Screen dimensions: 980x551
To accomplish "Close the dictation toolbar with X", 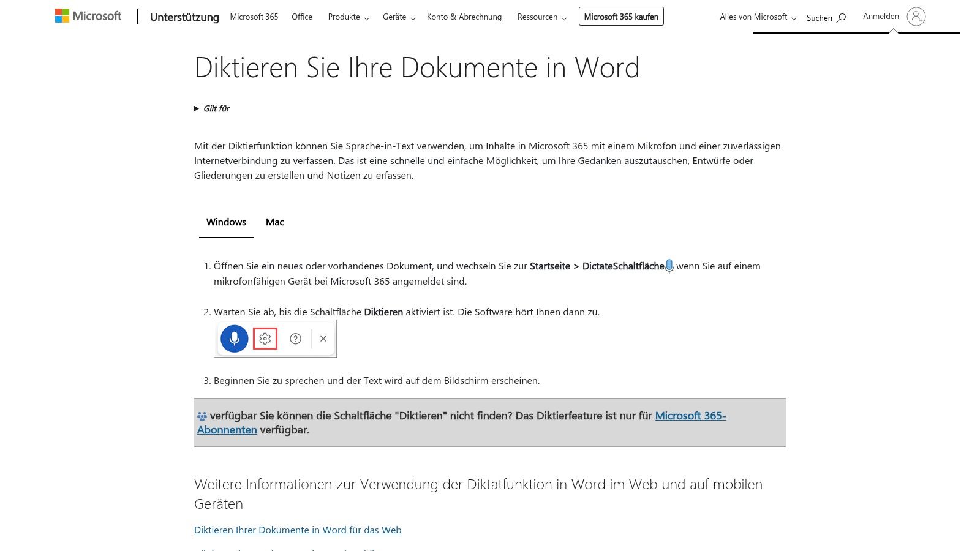I will [x=323, y=339].
